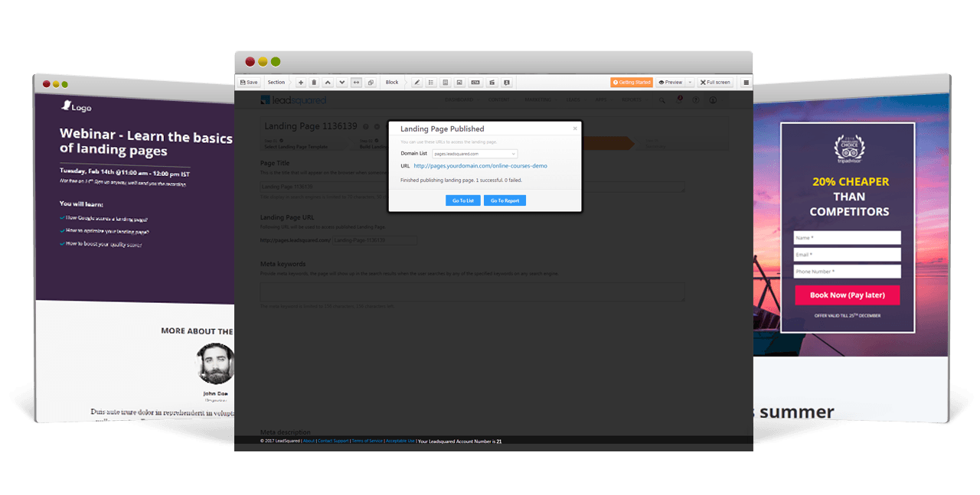Viewport: 980px width, 495px height.
Task: Open the MARKETING menu
Action: click(x=538, y=99)
